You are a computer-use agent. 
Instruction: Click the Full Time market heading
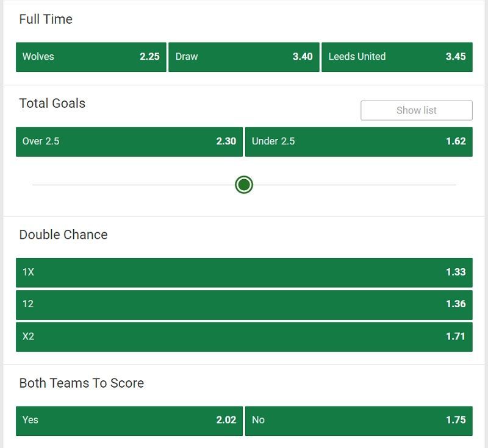[46, 20]
